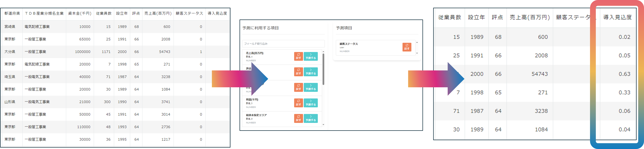Click 2000 year cell in right table

pos(477,74)
